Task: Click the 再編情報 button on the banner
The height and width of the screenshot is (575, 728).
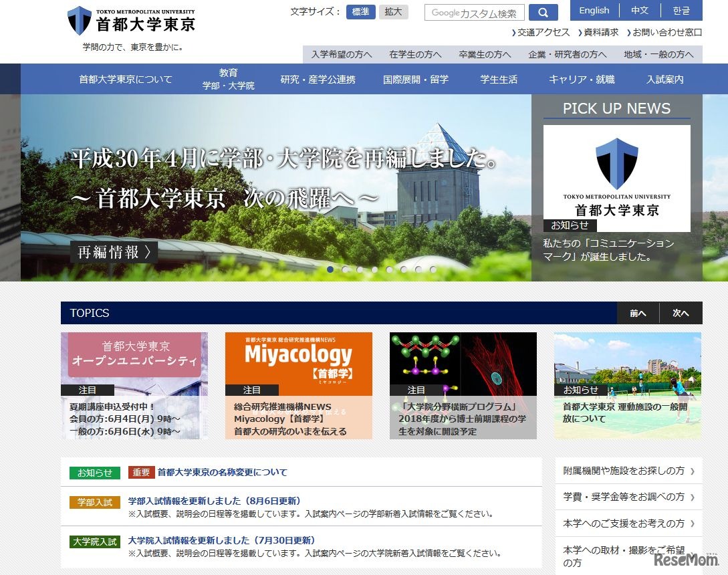Action: (114, 253)
